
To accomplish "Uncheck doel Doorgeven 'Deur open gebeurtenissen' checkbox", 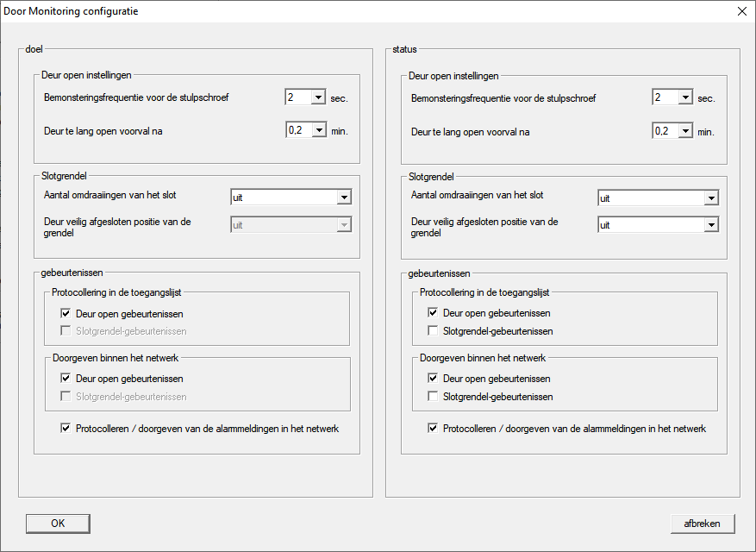I will click(66, 379).
